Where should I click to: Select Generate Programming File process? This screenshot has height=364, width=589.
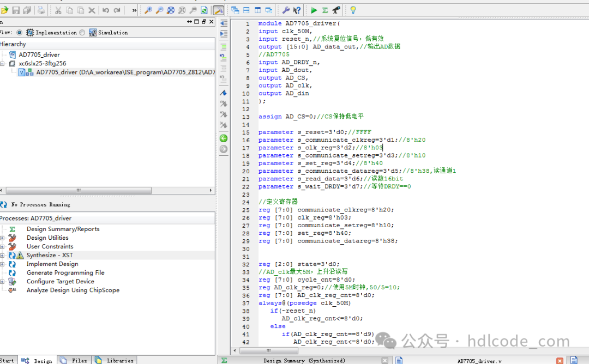[65, 272]
